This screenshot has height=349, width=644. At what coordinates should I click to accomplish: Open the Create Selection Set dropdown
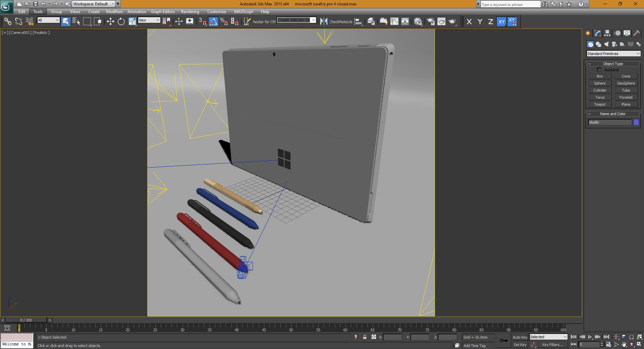pyautogui.click(x=297, y=20)
